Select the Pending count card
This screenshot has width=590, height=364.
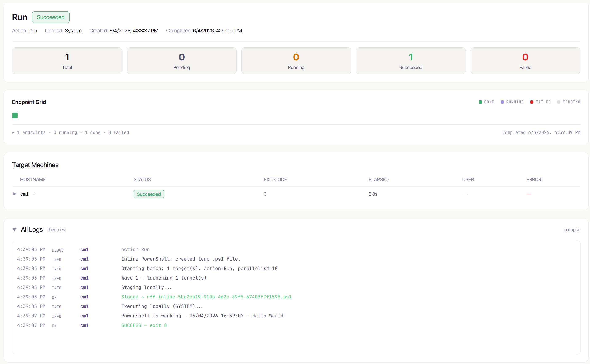tap(182, 61)
